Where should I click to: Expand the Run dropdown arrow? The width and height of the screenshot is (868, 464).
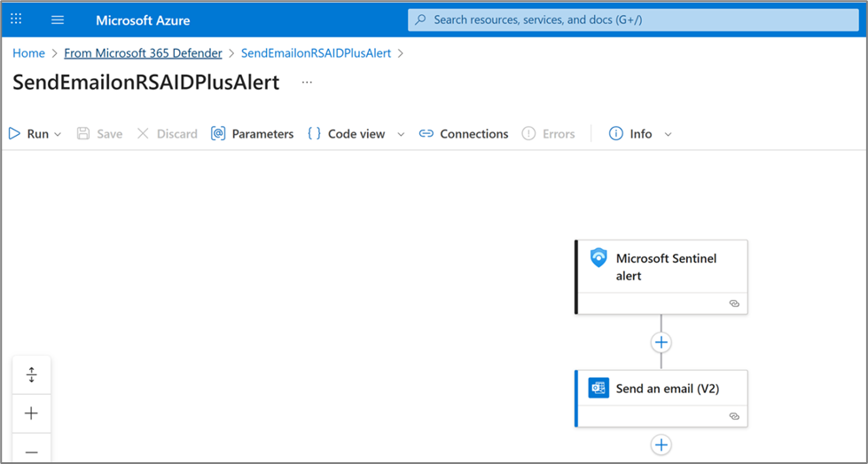(x=58, y=134)
